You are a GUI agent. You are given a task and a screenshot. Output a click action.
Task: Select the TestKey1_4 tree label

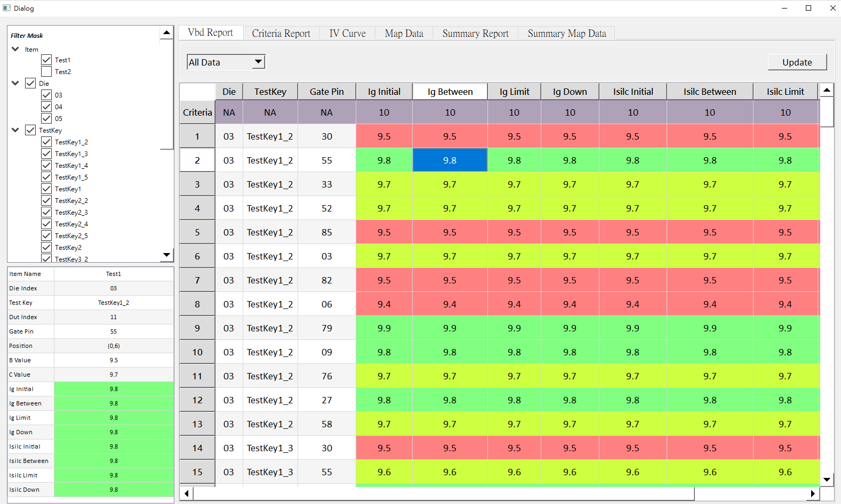(71, 165)
